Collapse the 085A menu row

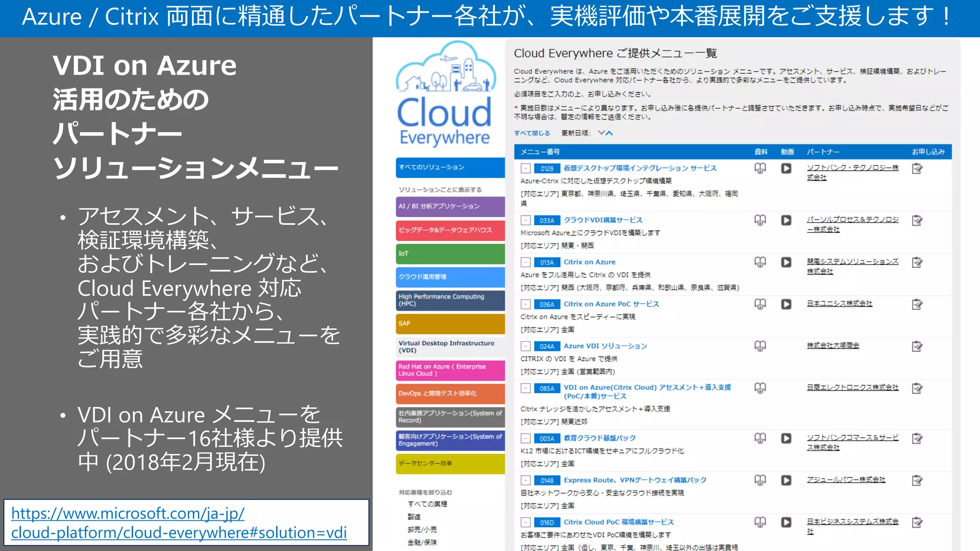point(526,388)
